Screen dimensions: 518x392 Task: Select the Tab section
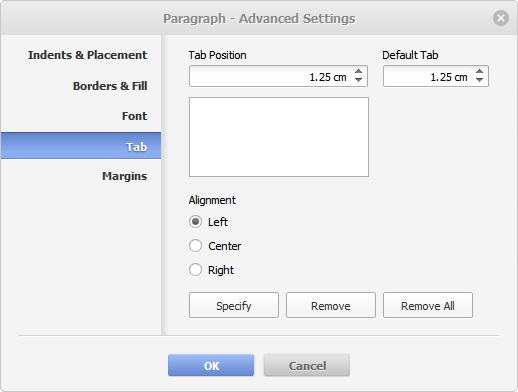81,146
